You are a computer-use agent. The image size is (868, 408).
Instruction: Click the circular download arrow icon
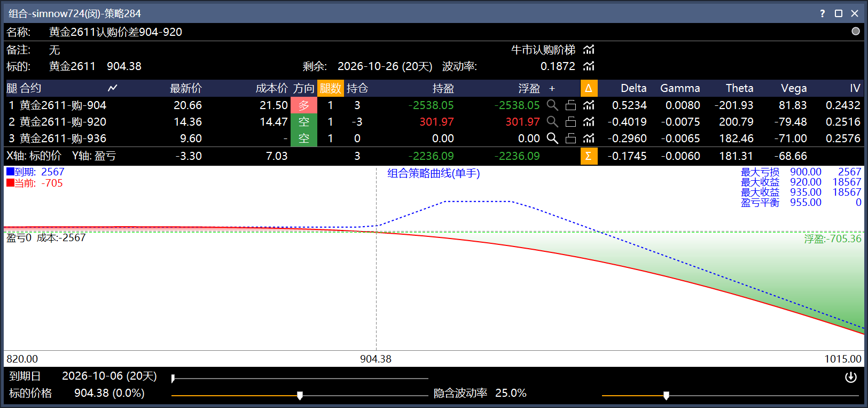point(851,377)
